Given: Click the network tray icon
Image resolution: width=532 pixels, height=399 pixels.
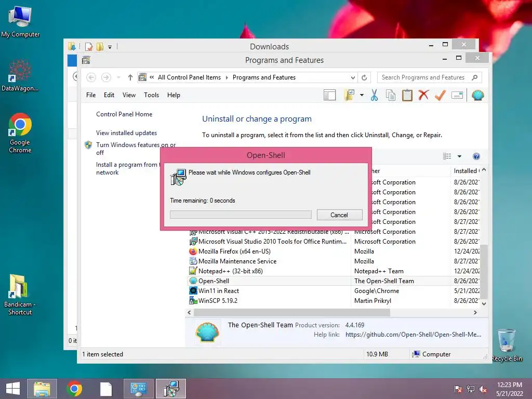Looking at the screenshot, I should [x=471, y=389].
